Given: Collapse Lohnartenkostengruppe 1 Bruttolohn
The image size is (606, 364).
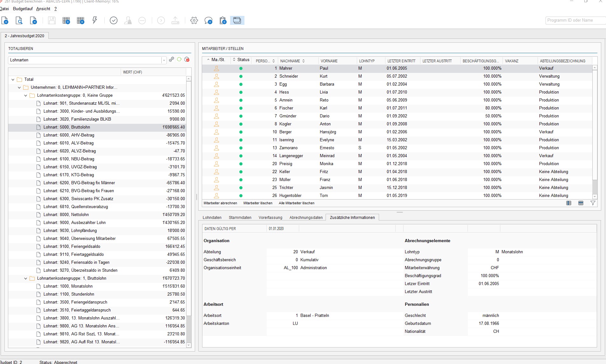Looking at the screenshot, I should (25, 278).
